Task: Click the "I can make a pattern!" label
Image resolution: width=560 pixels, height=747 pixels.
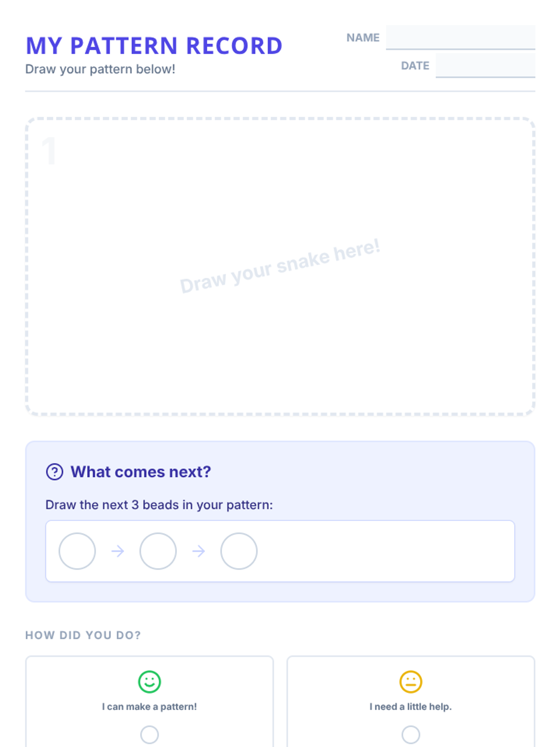Action: (149, 707)
